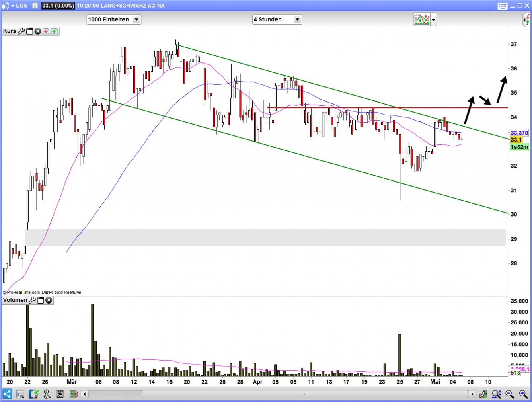Click the Kurs panel red down-arrow button
532x402 pixels.
point(46,31)
